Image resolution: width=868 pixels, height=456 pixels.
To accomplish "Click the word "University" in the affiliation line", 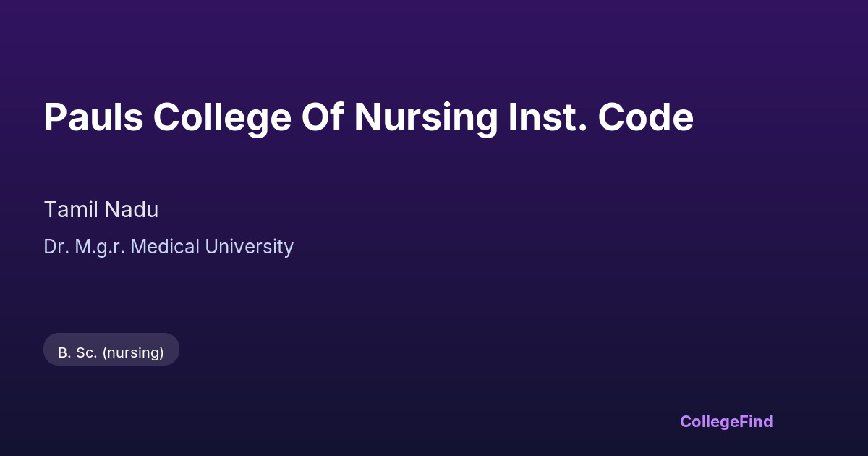I will click(250, 247).
